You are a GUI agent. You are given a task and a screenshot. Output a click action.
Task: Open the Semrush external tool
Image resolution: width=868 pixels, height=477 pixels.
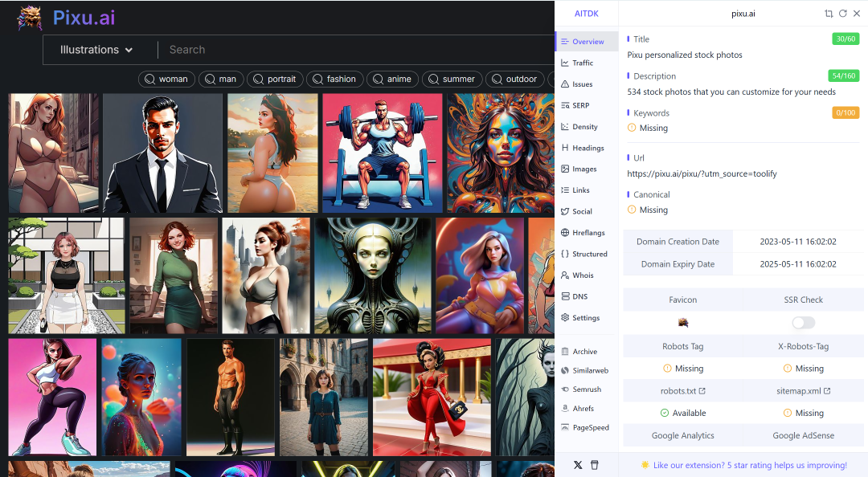pyautogui.click(x=587, y=389)
